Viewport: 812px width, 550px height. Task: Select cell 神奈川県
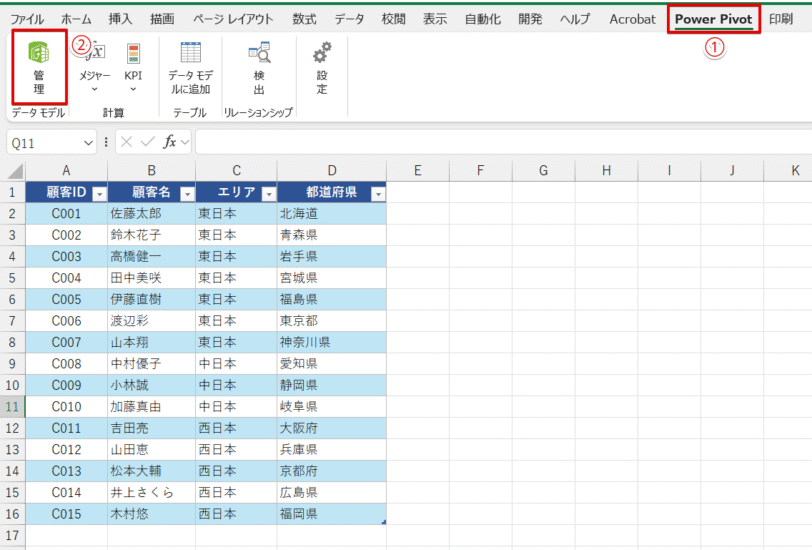[331, 342]
